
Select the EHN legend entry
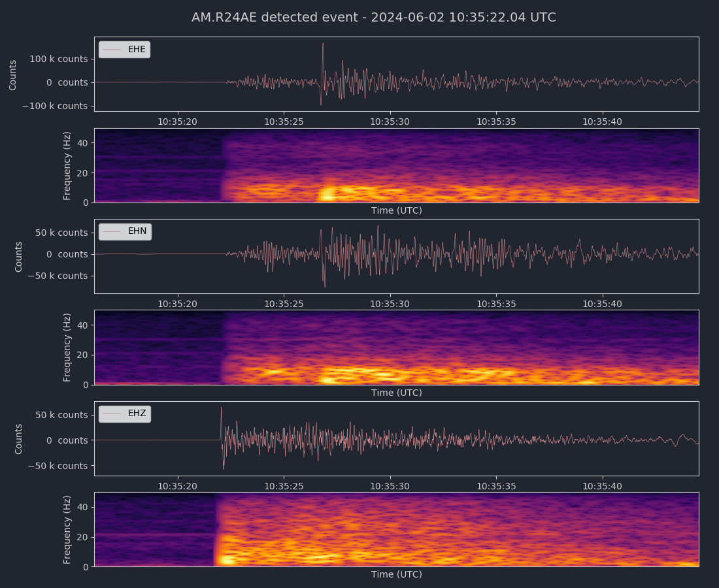(125, 231)
